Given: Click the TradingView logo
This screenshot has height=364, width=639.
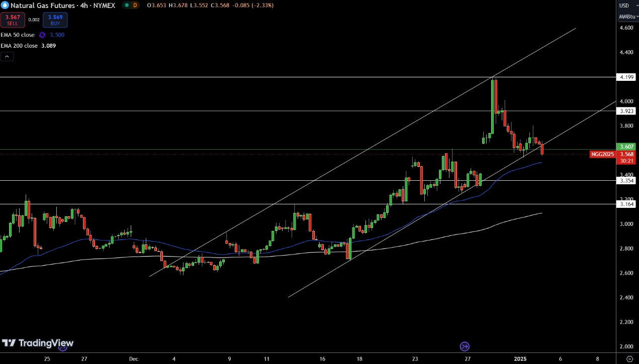Looking at the screenshot, I should (38, 343).
